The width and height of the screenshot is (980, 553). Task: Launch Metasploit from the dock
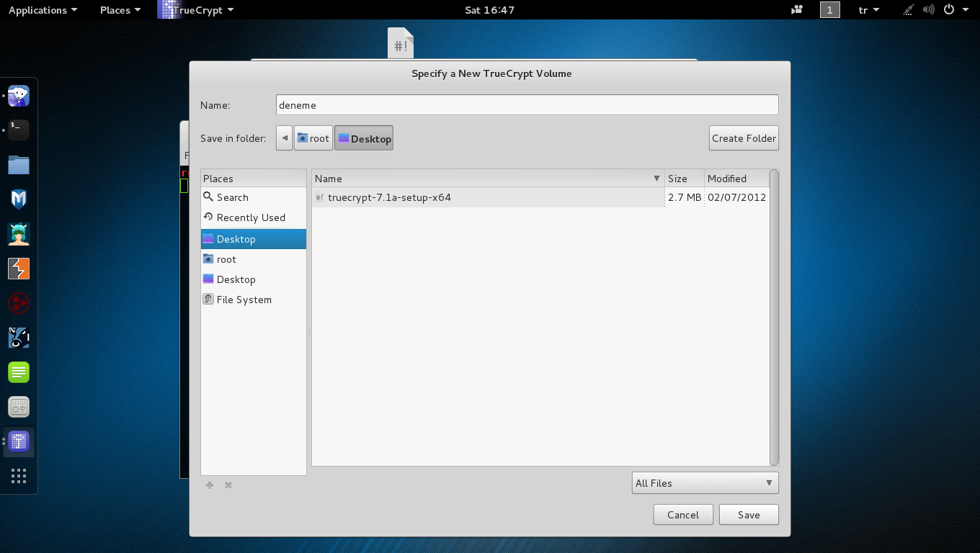(x=19, y=199)
